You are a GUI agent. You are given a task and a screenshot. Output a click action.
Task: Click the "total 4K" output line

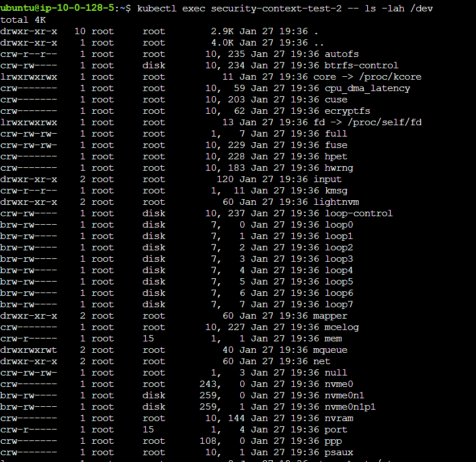(23, 20)
